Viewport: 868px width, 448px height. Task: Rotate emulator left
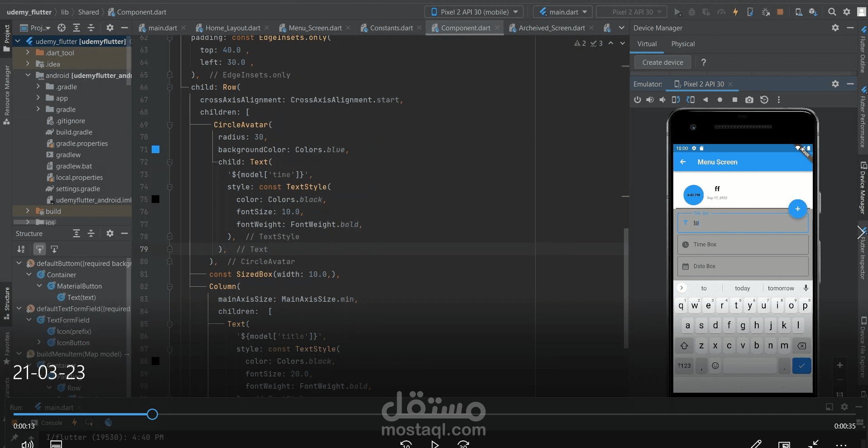(x=676, y=100)
